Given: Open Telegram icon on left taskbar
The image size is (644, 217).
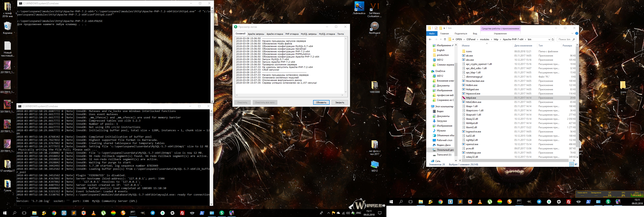Looking at the screenshot, I should tap(153, 213).
